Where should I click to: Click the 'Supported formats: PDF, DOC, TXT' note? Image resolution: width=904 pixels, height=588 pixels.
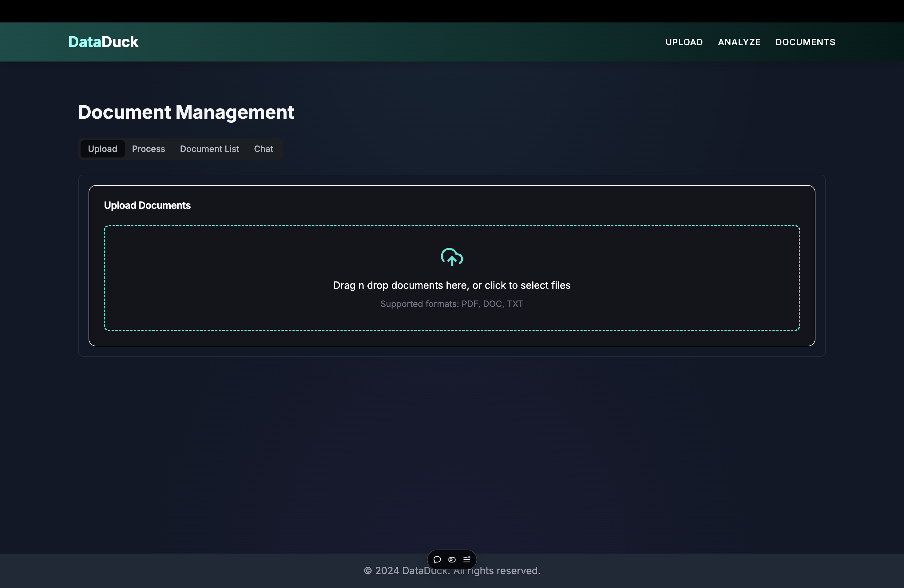452,304
